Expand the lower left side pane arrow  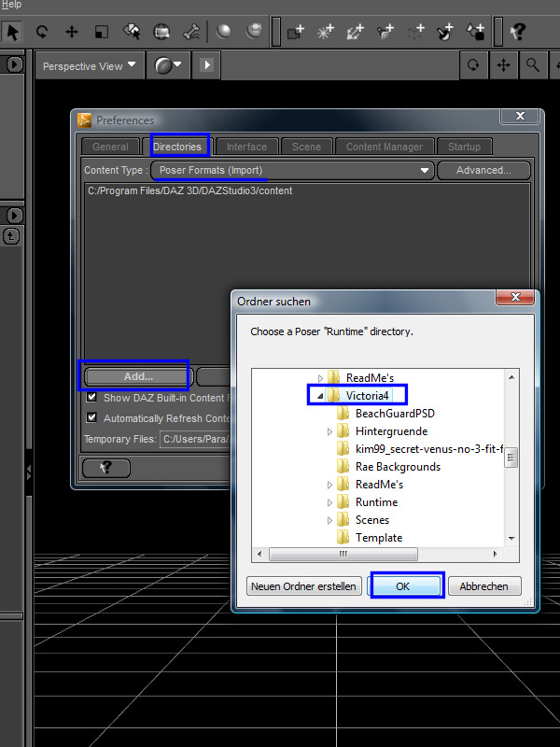[x=14, y=216]
